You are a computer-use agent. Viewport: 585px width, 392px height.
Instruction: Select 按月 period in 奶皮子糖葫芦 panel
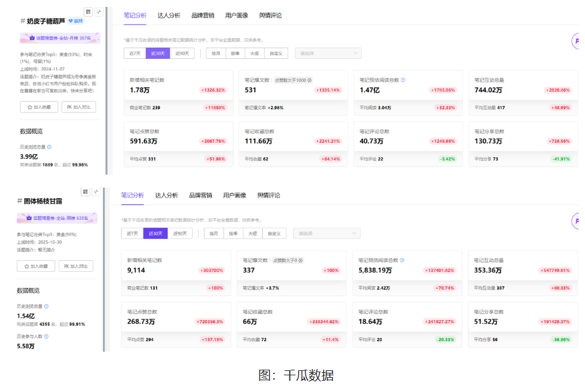[x=216, y=53]
